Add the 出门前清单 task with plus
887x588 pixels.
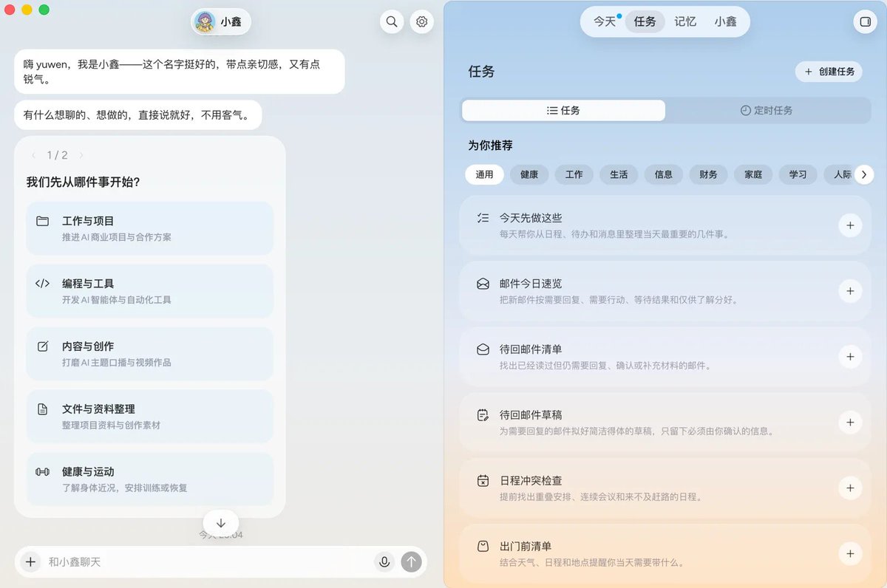point(850,554)
